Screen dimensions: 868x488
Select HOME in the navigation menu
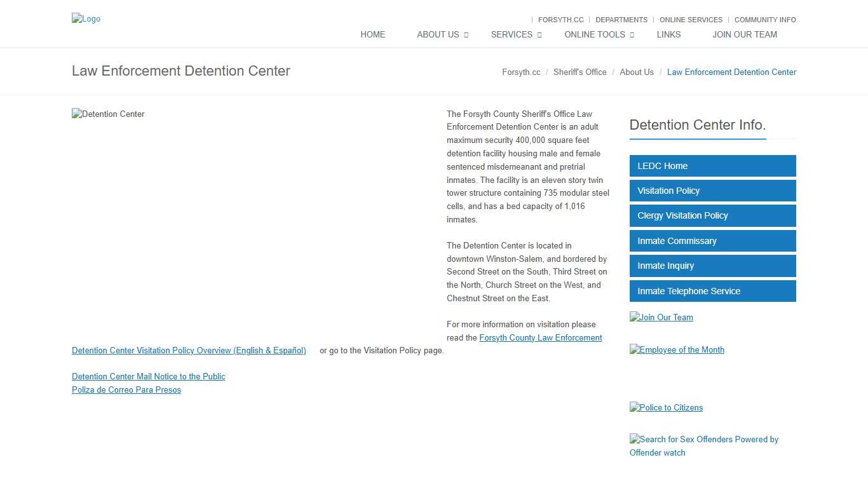[x=372, y=34]
